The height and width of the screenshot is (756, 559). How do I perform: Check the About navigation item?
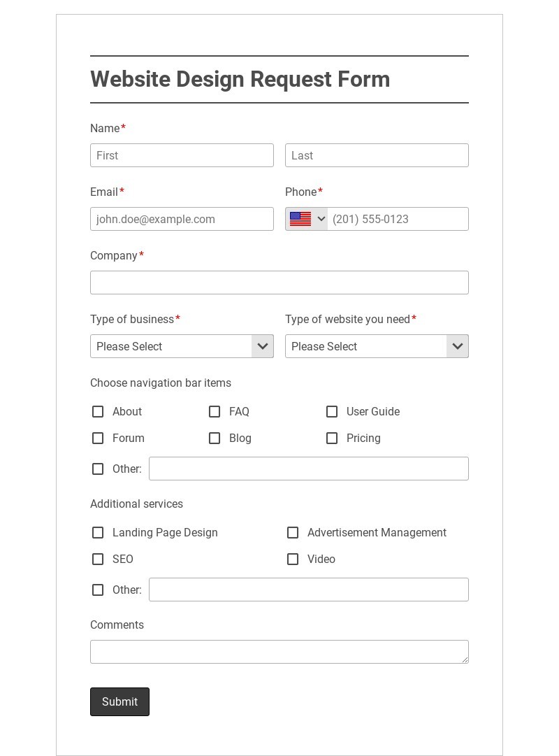pos(98,412)
